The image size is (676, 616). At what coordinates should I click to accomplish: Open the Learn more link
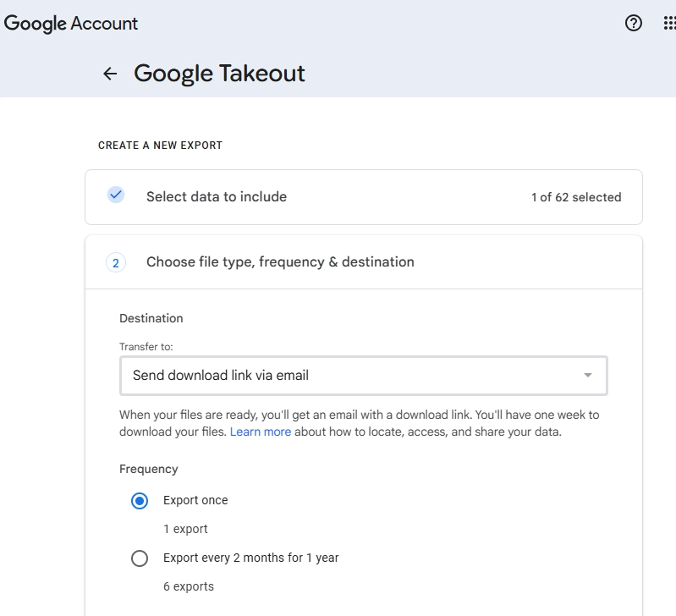point(261,432)
